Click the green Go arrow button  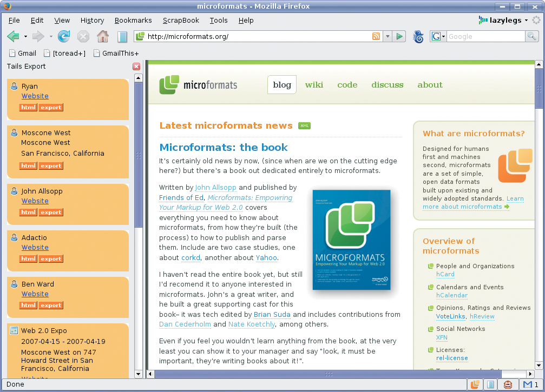tap(399, 36)
